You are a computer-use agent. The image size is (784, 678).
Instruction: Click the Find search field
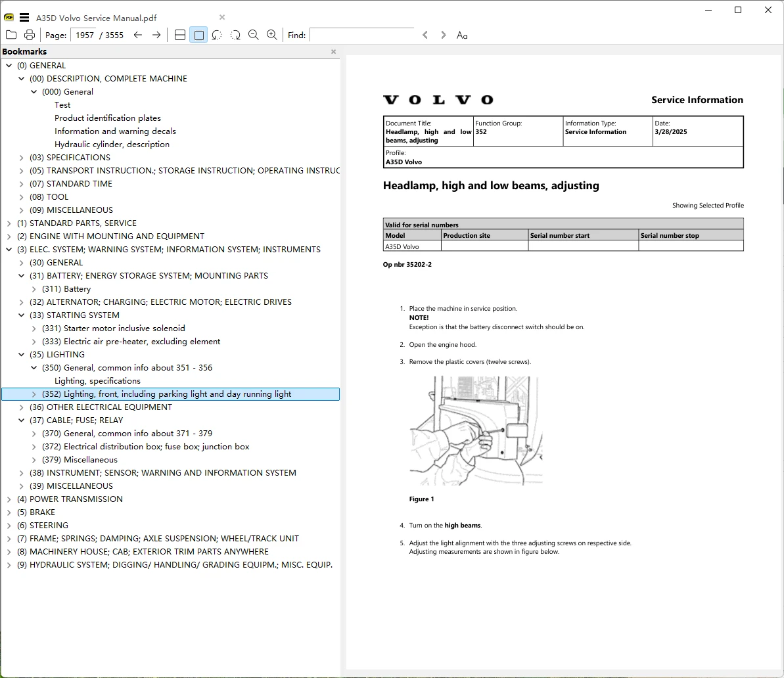(x=361, y=35)
